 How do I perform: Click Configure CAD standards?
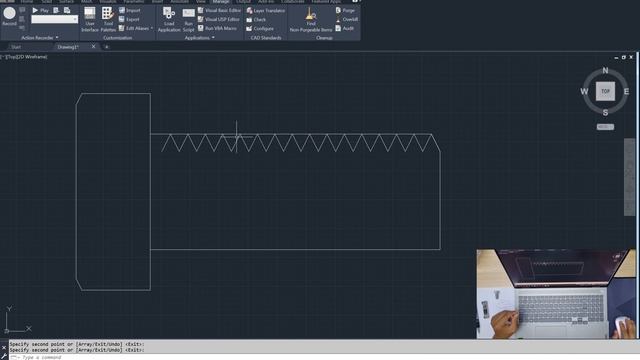pyautogui.click(x=260, y=28)
